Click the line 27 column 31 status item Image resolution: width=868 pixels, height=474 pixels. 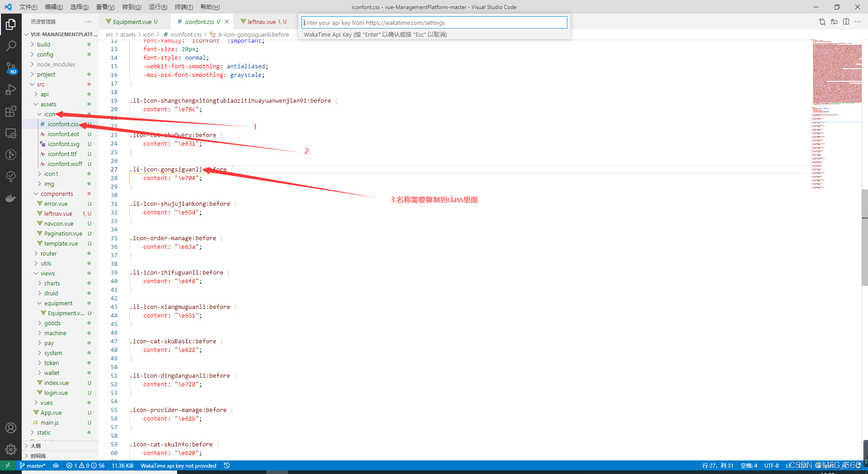tap(718, 465)
